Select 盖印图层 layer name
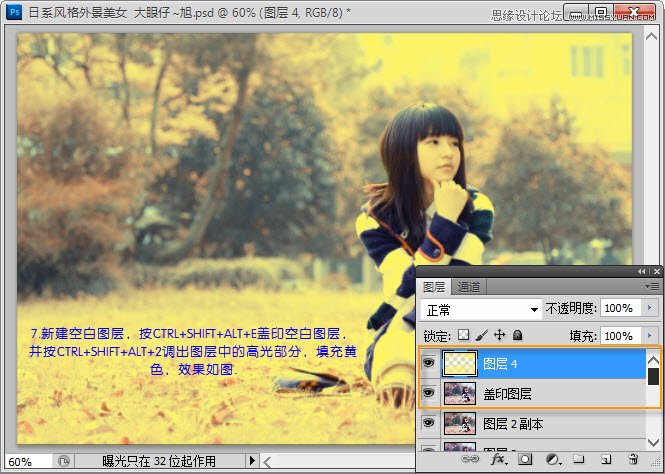This screenshot has height=474, width=665. pos(507,394)
